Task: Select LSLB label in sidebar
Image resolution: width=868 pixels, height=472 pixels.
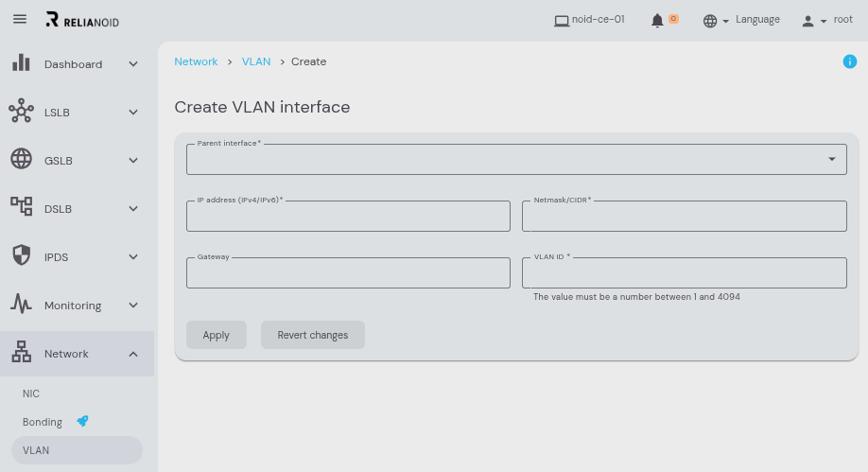Action: click(x=57, y=113)
